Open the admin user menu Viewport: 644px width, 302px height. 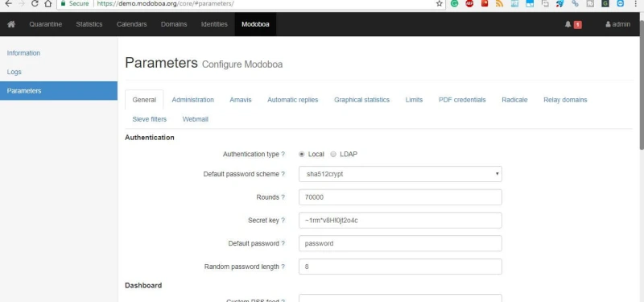point(617,24)
